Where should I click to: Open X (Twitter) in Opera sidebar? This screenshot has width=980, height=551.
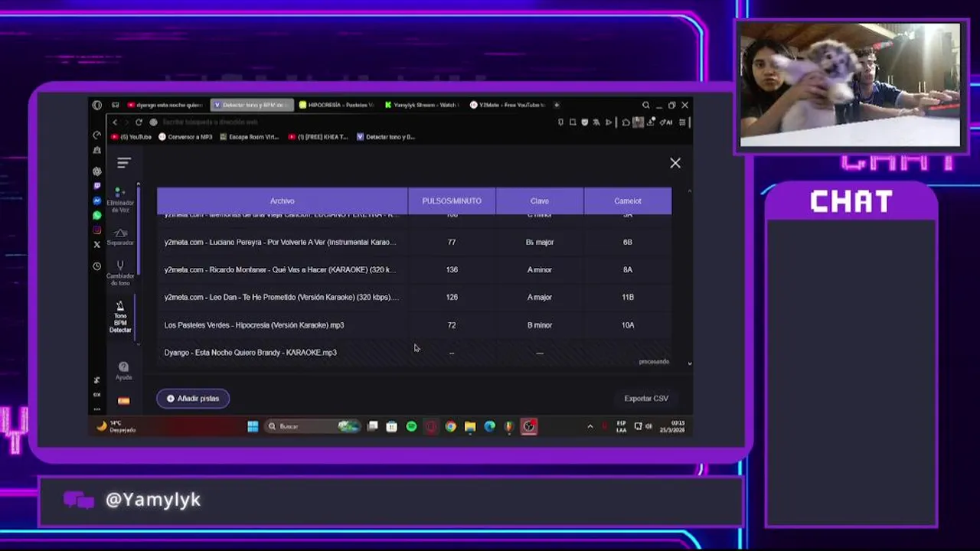(96, 244)
